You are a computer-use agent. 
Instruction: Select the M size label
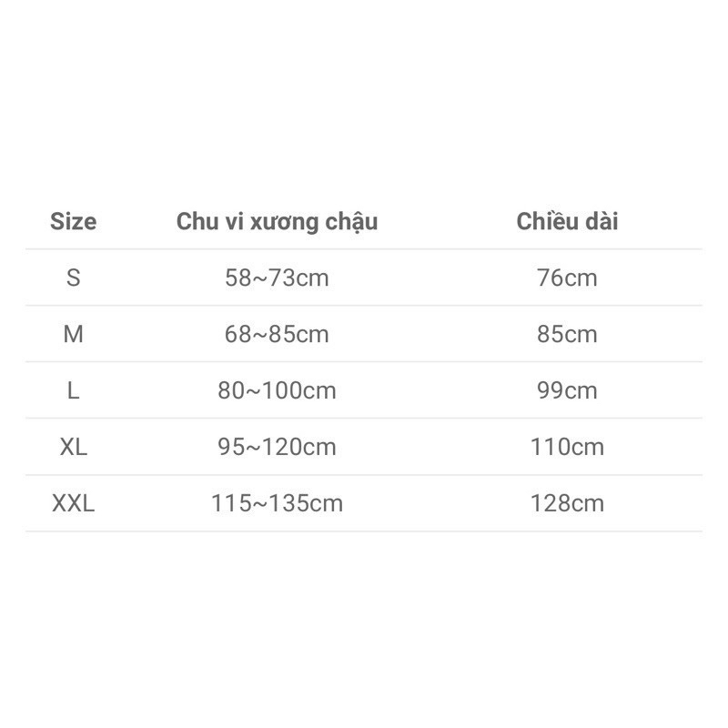(x=74, y=334)
